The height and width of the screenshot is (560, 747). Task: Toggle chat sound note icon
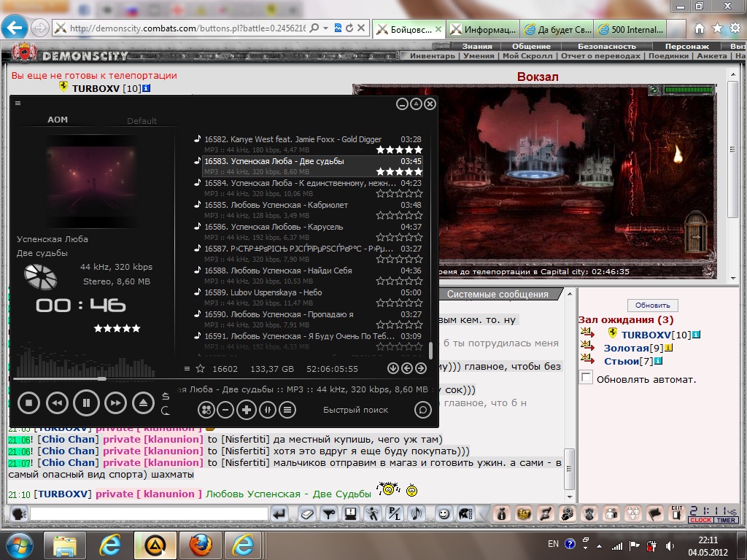coord(417,514)
